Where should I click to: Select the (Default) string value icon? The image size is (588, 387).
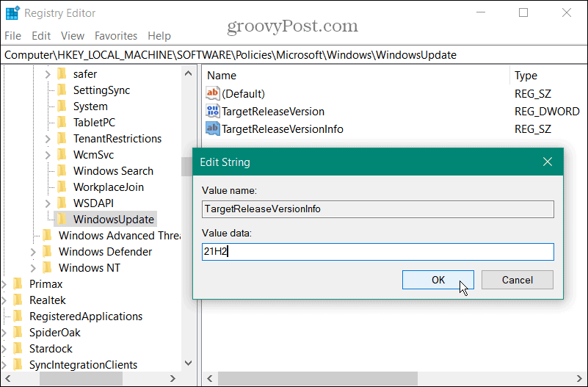(x=214, y=94)
